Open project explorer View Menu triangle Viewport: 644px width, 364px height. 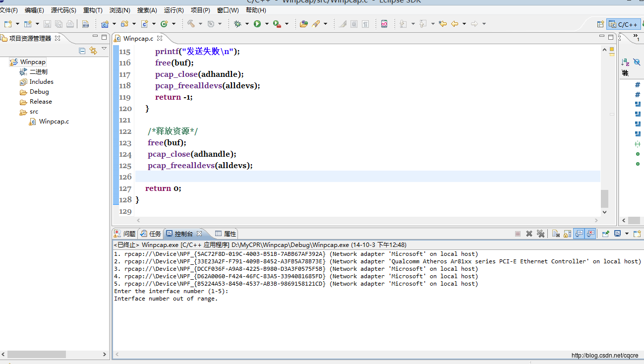104,49
